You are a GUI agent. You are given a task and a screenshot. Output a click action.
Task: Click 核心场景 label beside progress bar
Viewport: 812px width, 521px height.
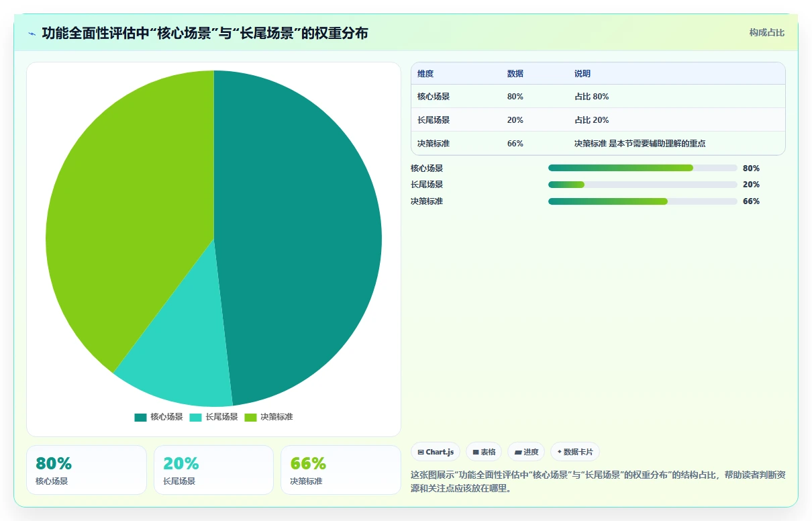(x=427, y=169)
